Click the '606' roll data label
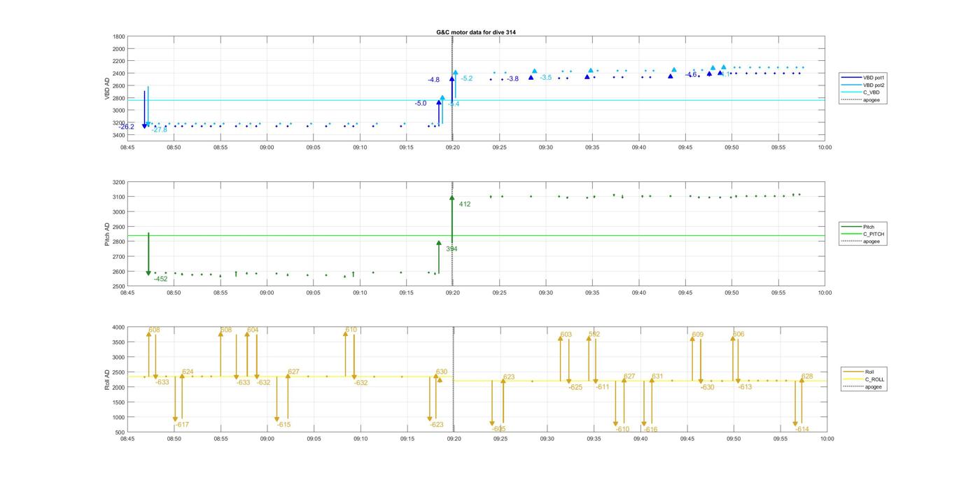 738,334
